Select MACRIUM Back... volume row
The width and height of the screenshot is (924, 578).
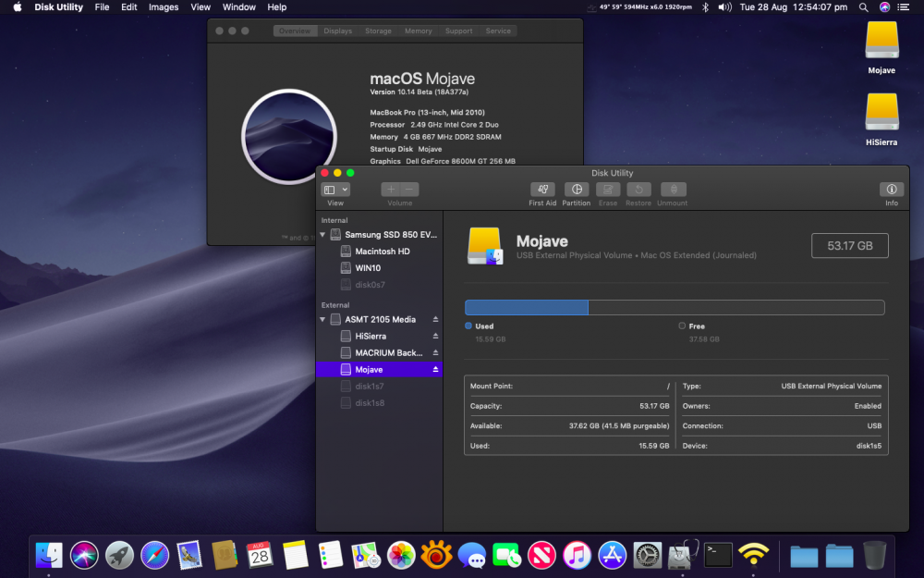380,352
